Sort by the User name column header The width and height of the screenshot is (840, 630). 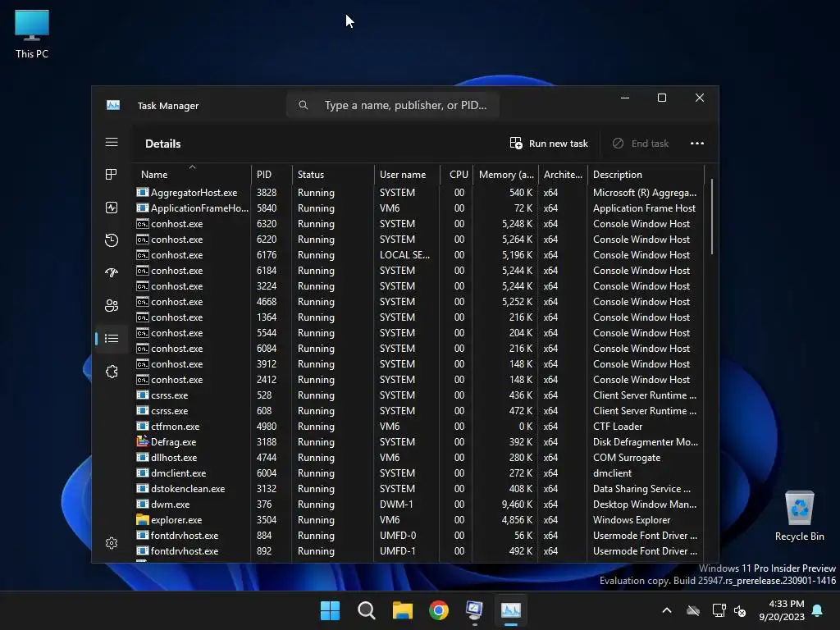point(407,174)
